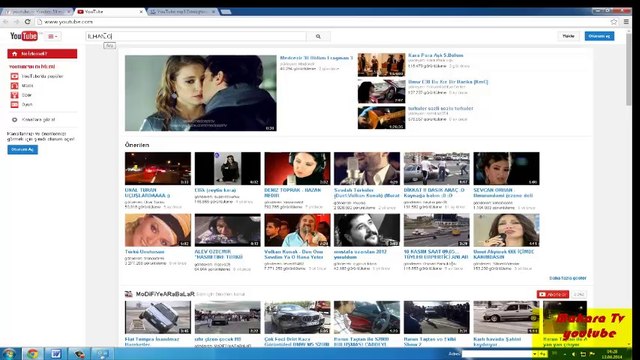Open 'turkuler sozli sozlu turkuler' link
The width and height of the screenshot is (640, 360).
point(440,109)
